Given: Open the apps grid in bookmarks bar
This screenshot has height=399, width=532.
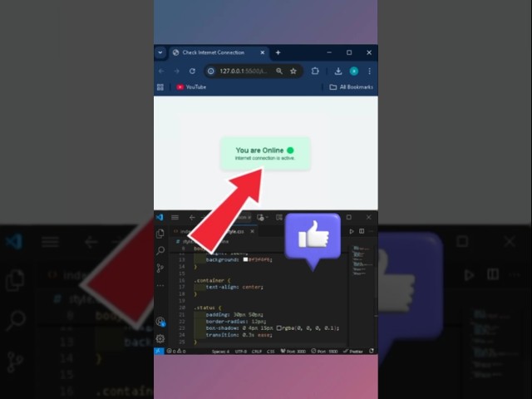Looking at the screenshot, I should 160,87.
